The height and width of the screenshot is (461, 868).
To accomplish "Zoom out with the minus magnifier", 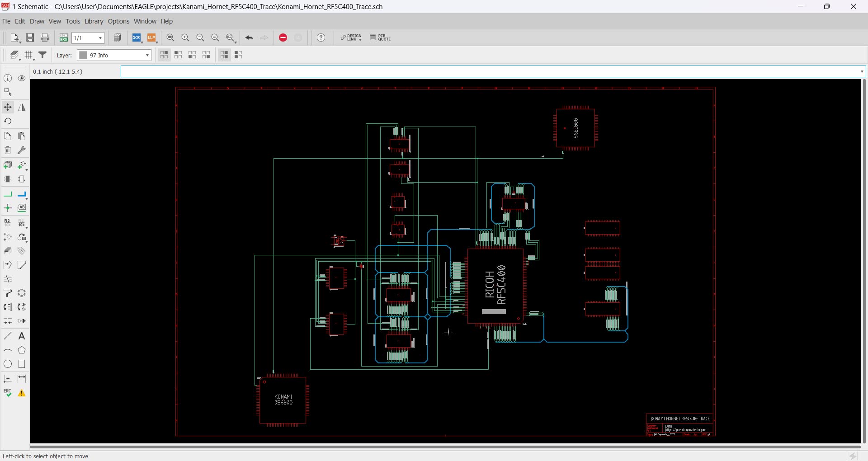I will (x=200, y=38).
